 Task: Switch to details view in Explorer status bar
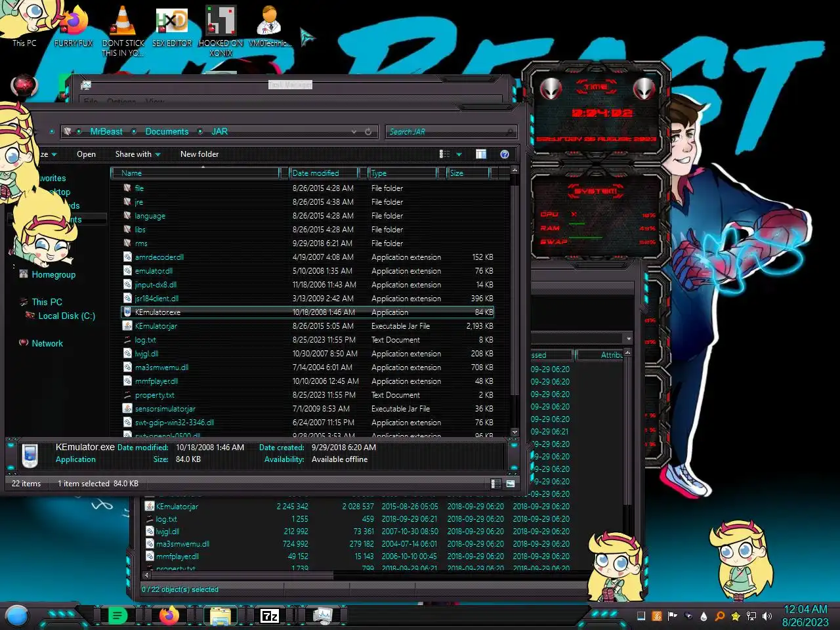(x=497, y=484)
